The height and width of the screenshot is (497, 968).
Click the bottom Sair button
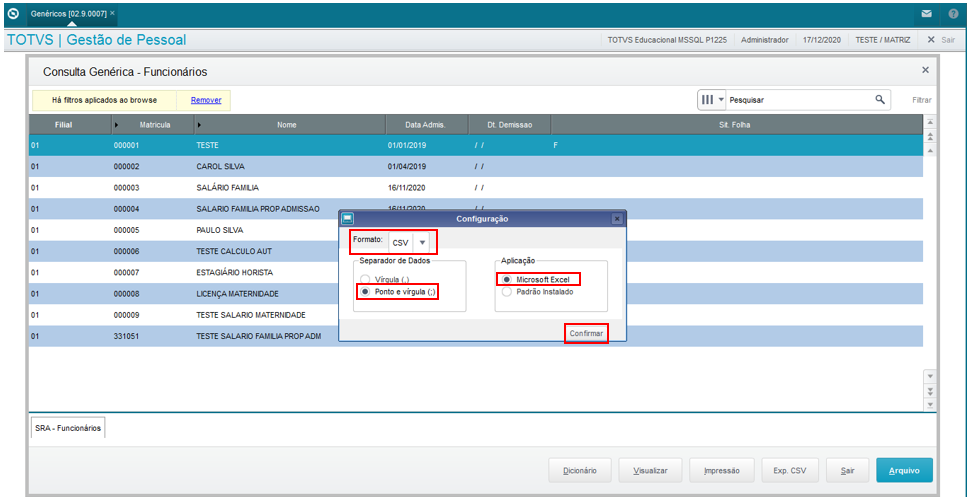(x=848, y=470)
